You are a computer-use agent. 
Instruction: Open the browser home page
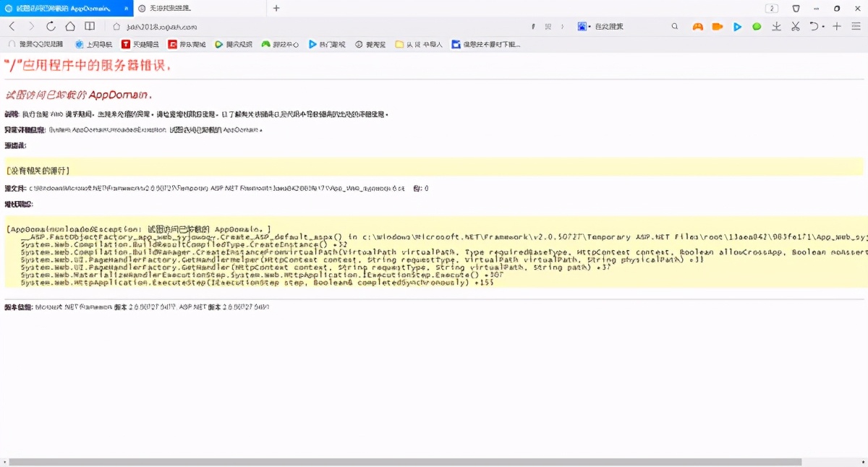(x=69, y=26)
